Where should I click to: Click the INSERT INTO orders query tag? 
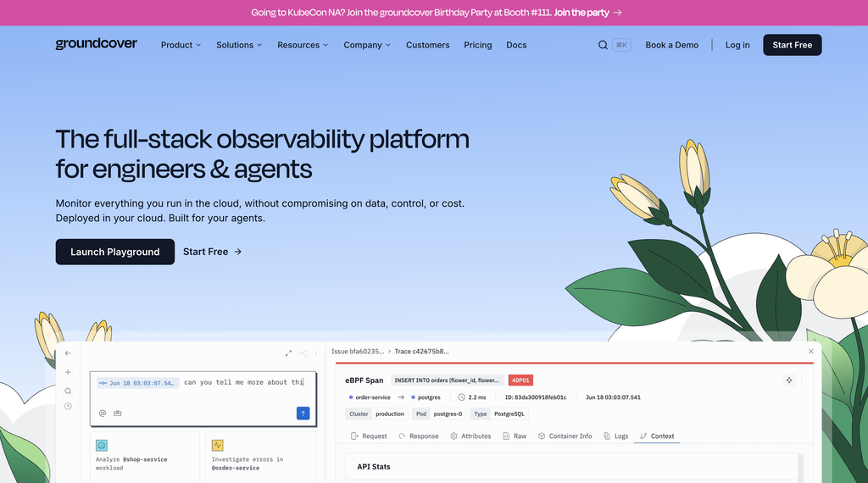[447, 380]
